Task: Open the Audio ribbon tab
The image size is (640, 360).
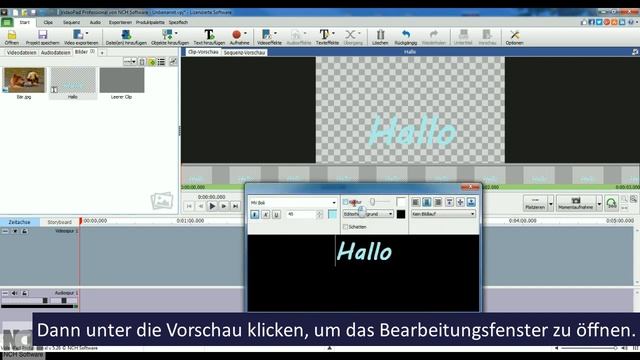Action: pyautogui.click(x=95, y=22)
